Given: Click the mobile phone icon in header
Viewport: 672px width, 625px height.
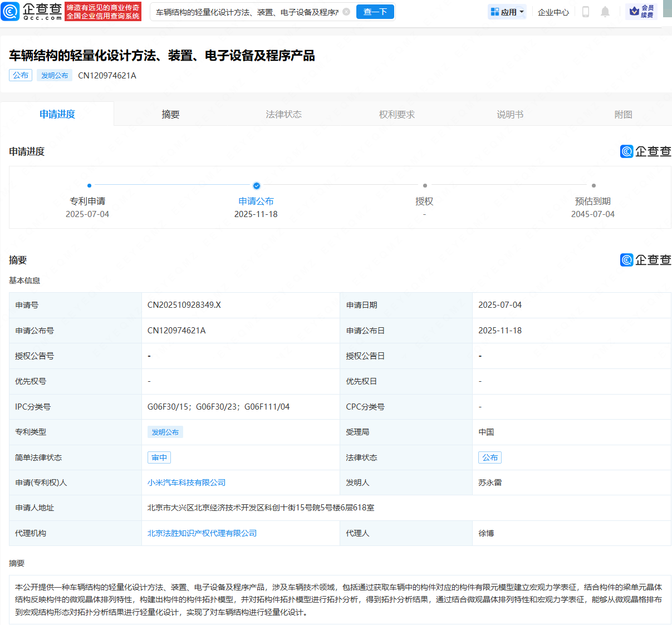Looking at the screenshot, I should click(585, 12).
